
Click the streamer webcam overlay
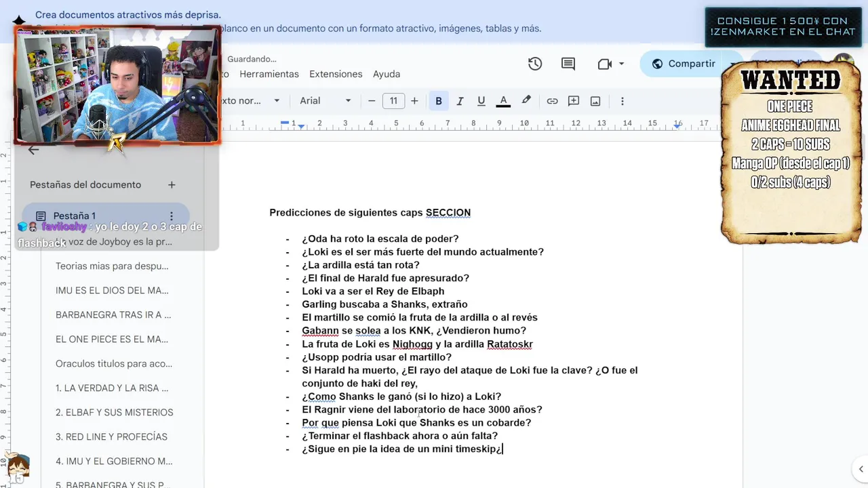pos(117,85)
